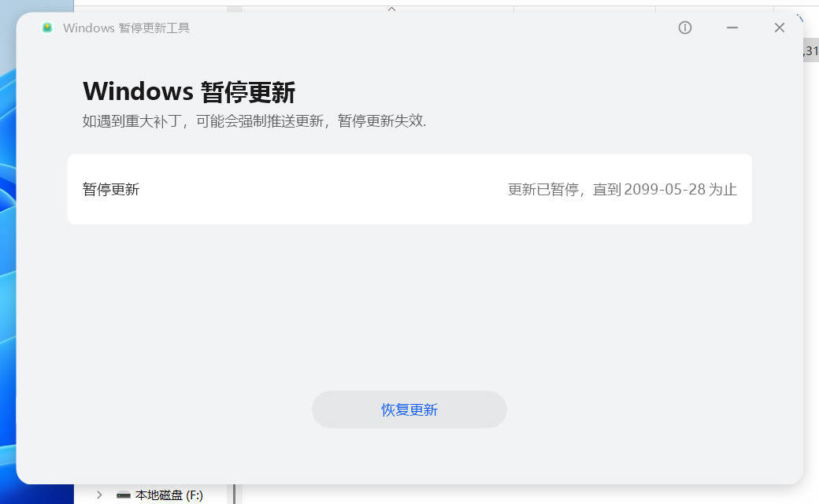819x504 pixels.
Task: Click the cell showing 31 at top right
Action: pyautogui.click(x=811, y=50)
